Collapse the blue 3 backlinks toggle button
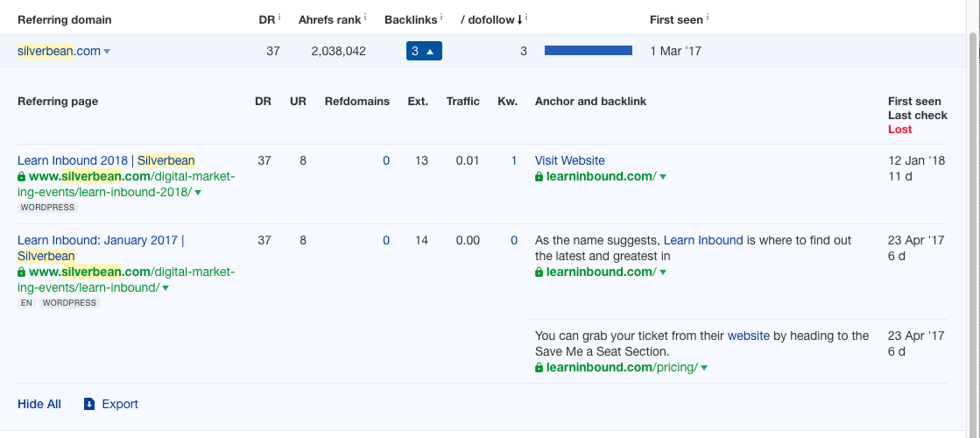 pyautogui.click(x=424, y=51)
